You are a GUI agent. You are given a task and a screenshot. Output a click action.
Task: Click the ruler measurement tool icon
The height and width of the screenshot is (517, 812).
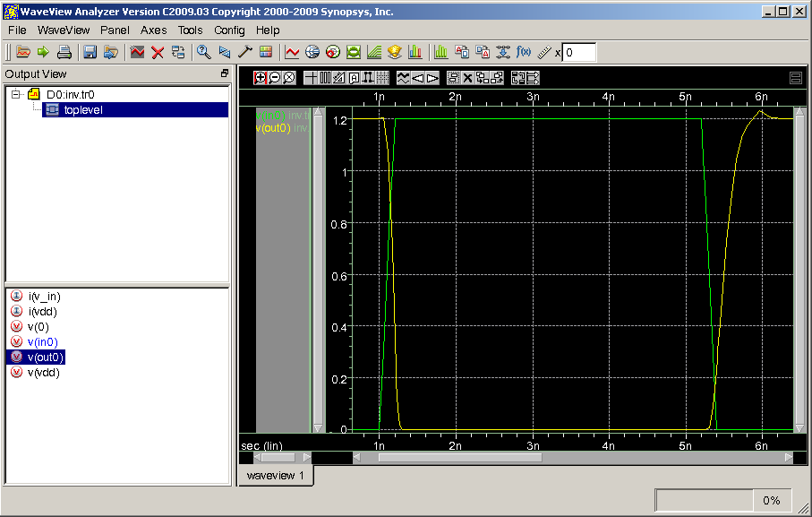pyautogui.click(x=543, y=53)
